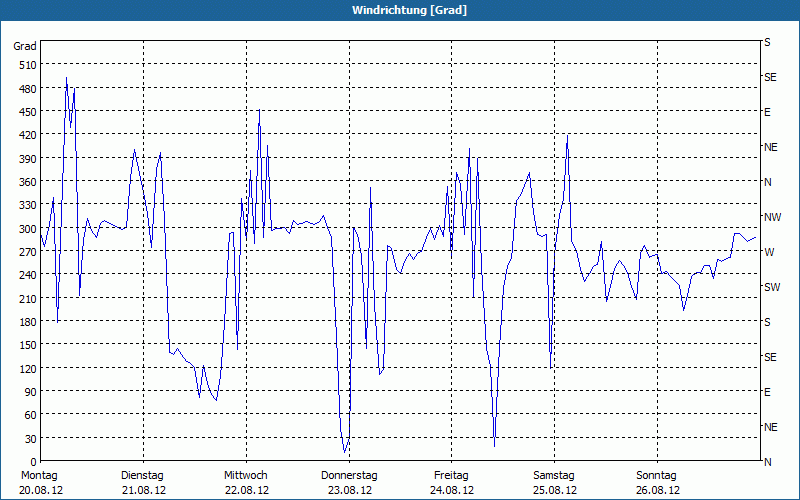Select the date 21.08.12
Screen dimensions: 800x500
coord(144,490)
